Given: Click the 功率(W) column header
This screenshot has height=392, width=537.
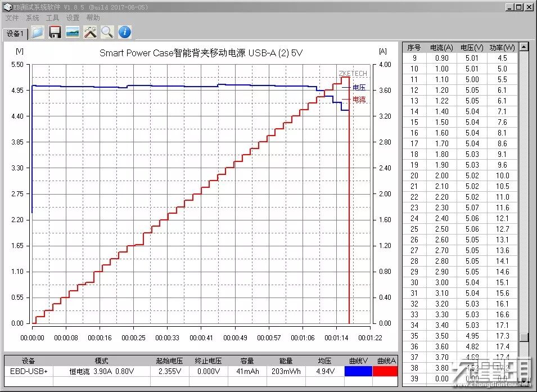Looking at the screenshot, I should 502,48.
